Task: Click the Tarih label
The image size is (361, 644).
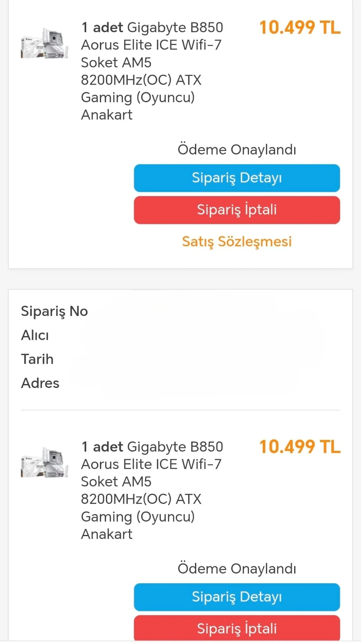Action: tap(37, 359)
